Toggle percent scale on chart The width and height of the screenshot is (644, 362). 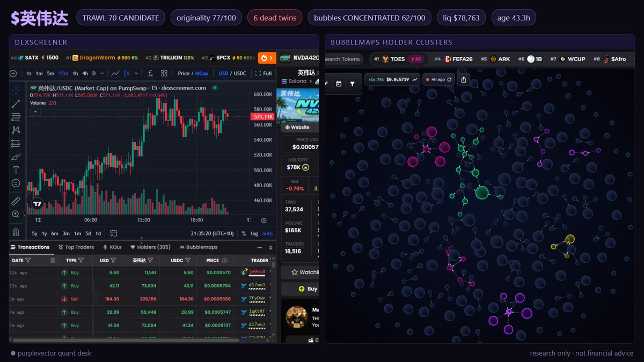click(244, 233)
